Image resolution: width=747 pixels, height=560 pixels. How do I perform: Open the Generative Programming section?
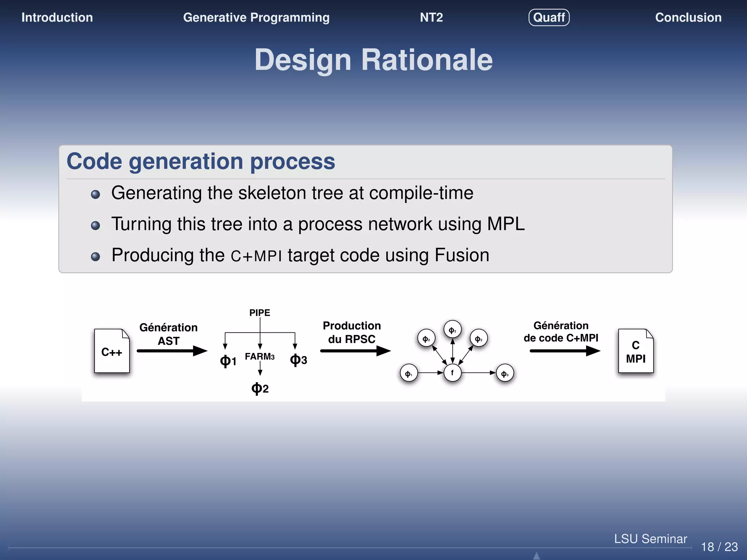click(256, 17)
